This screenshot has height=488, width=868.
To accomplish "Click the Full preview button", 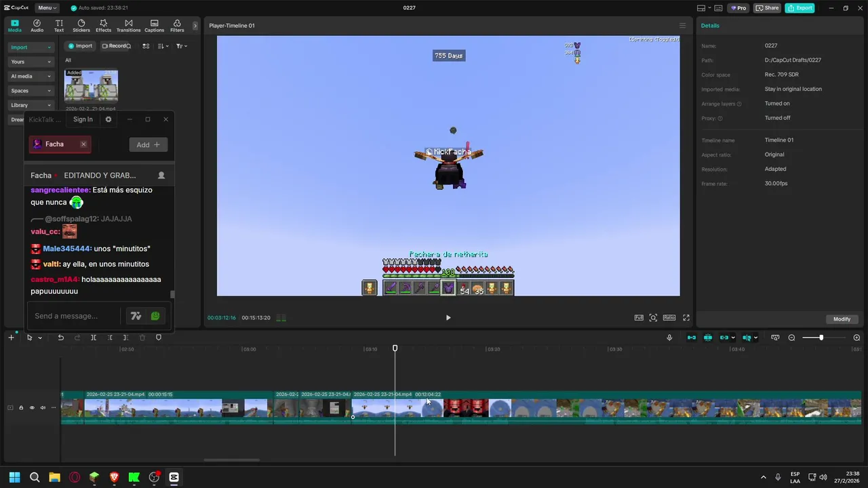I will tap(639, 317).
